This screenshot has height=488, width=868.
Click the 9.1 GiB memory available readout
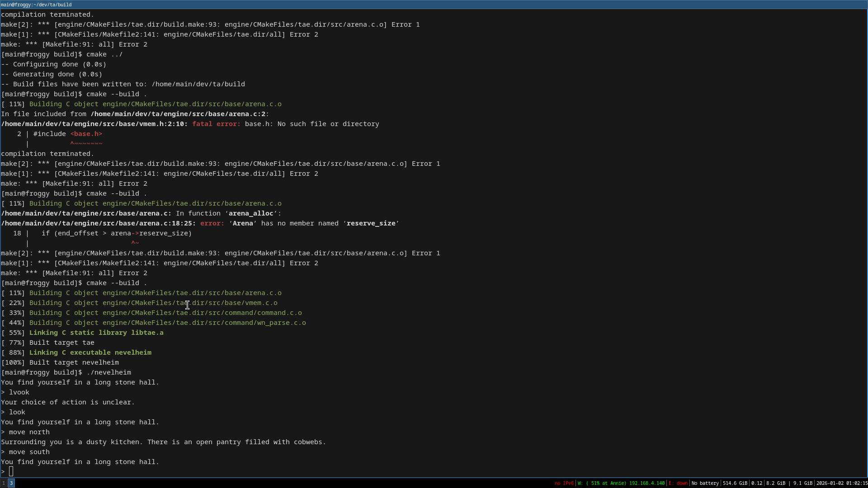click(802, 483)
